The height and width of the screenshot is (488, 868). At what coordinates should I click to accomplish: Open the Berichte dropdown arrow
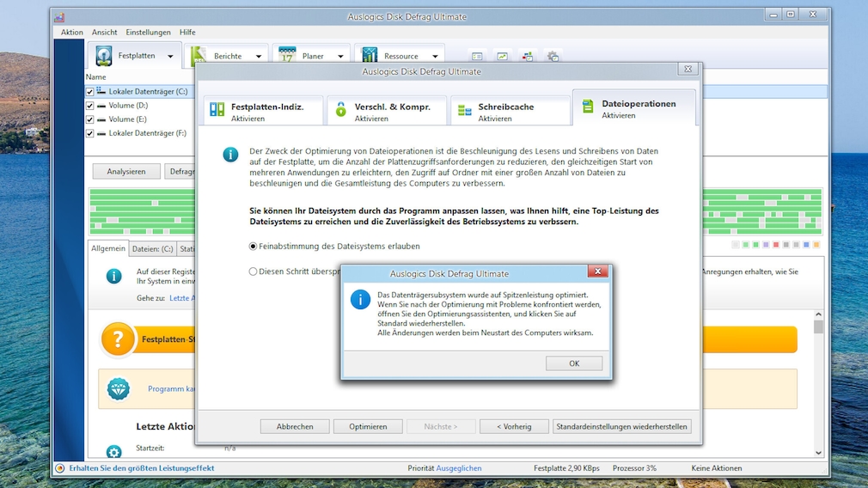pyautogui.click(x=258, y=57)
